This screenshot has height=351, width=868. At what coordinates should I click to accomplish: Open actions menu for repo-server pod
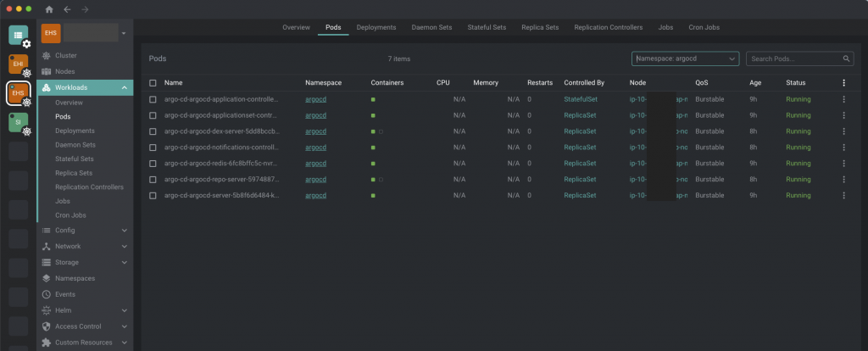pyautogui.click(x=843, y=180)
